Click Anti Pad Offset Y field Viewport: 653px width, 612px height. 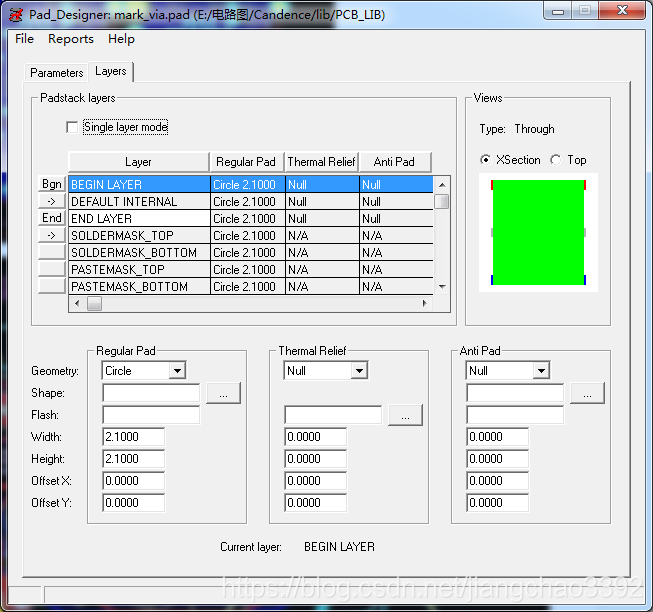pos(497,503)
